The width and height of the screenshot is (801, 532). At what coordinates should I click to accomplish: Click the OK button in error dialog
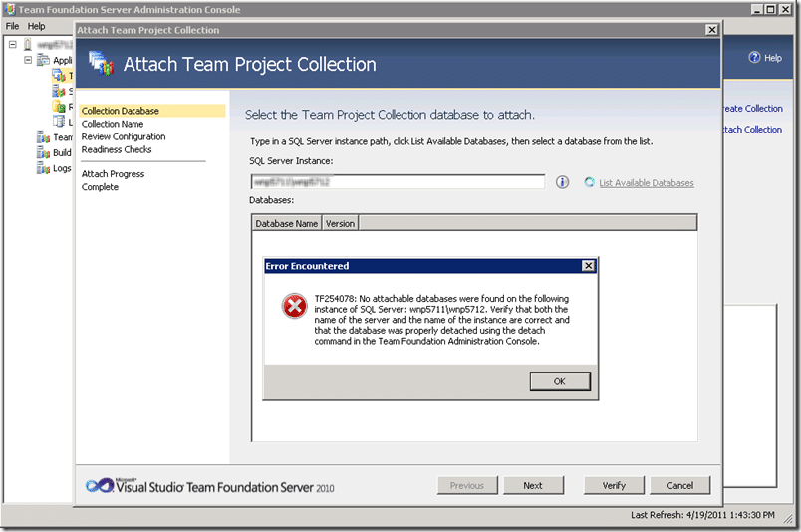(560, 381)
